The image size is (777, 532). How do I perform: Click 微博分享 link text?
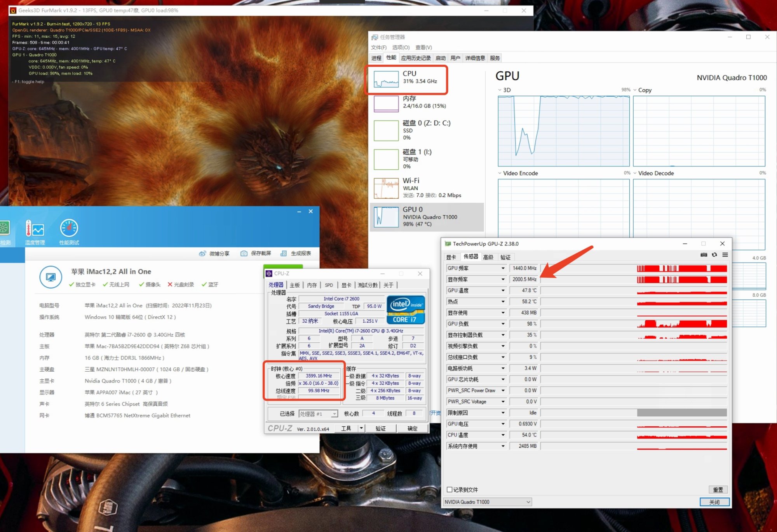[x=220, y=254]
